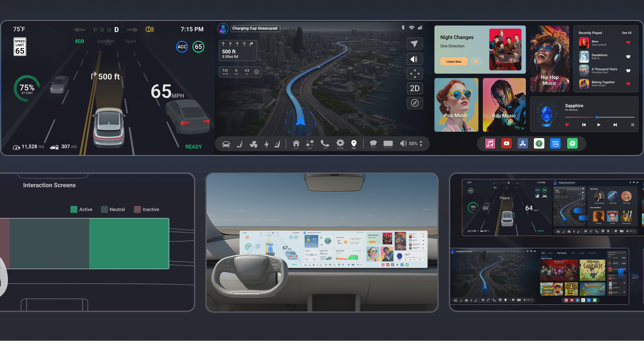This screenshot has height=345, width=644.
Task: Open the Night Changes album art
Action: pos(505,49)
